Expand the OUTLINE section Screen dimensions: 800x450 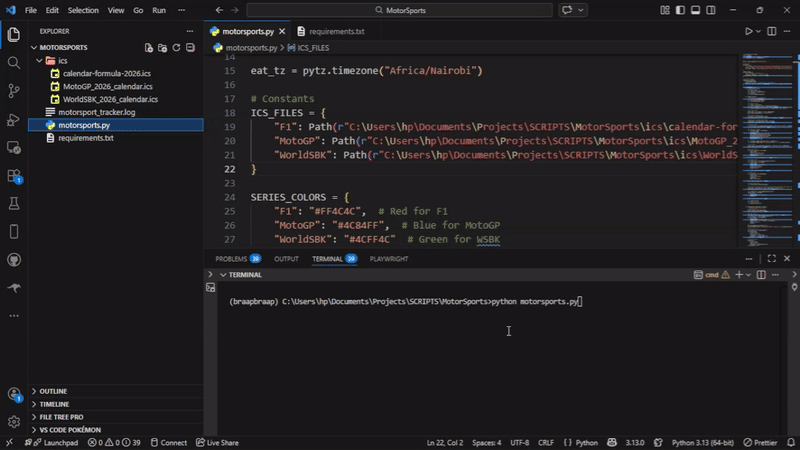pos(53,391)
